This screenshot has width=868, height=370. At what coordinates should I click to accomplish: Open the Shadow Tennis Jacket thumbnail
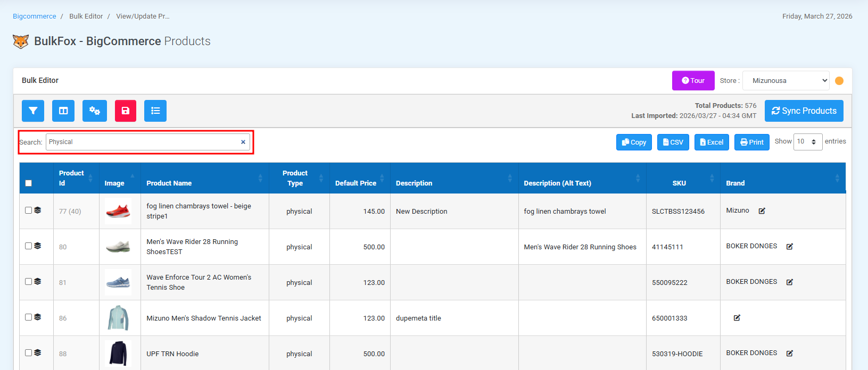tap(118, 318)
